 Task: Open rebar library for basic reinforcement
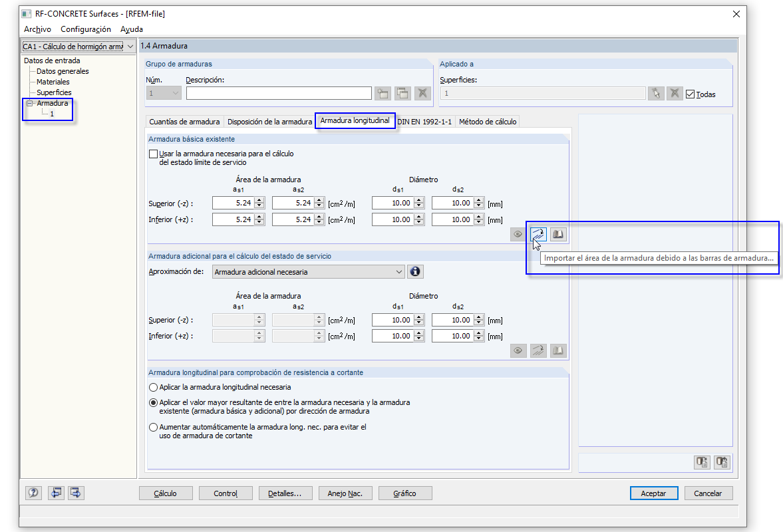tap(558, 234)
